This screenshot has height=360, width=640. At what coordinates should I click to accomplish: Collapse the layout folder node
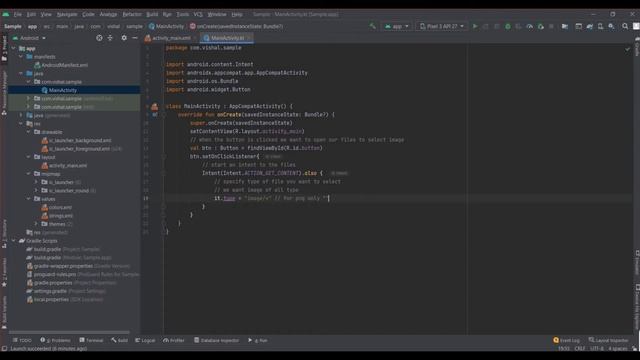click(x=28, y=157)
